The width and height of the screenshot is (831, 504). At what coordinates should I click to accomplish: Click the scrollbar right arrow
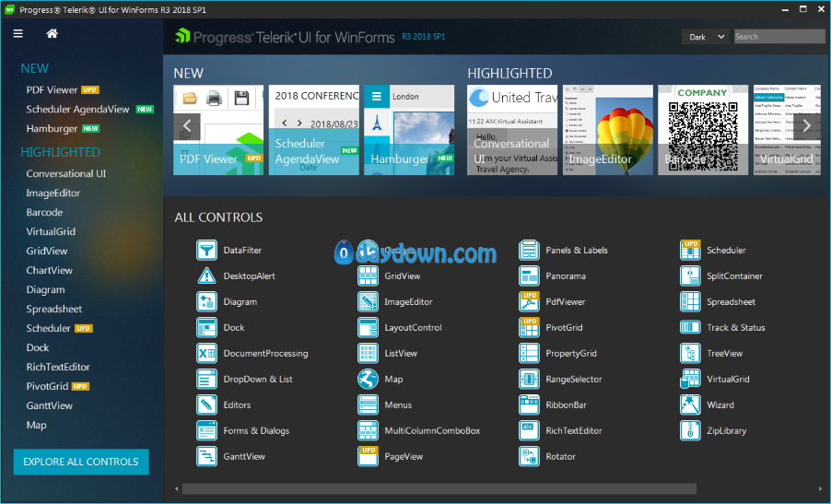(820, 488)
